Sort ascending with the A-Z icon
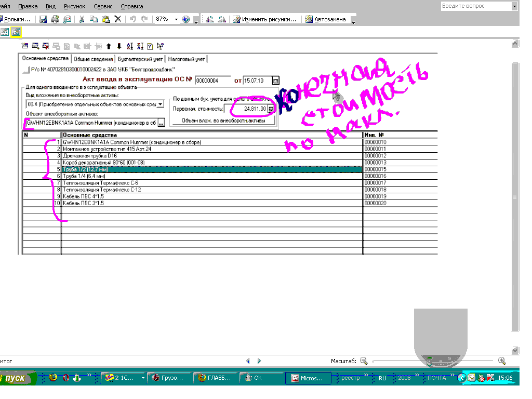 129,46
